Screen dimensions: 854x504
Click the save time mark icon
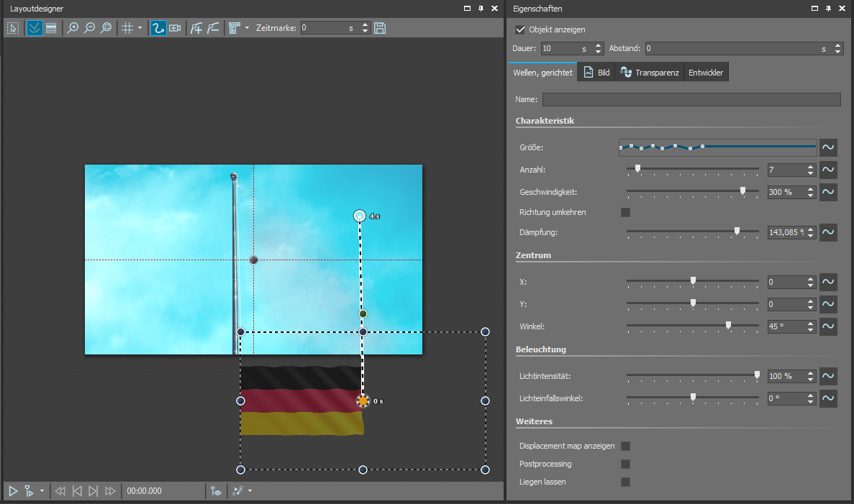pyautogui.click(x=380, y=28)
